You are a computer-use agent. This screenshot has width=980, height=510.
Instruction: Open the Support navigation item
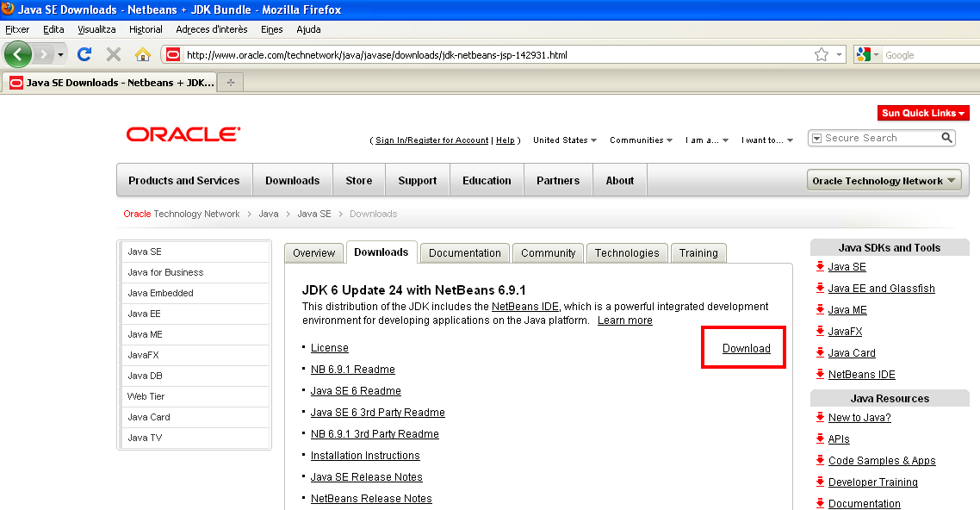[x=418, y=181]
